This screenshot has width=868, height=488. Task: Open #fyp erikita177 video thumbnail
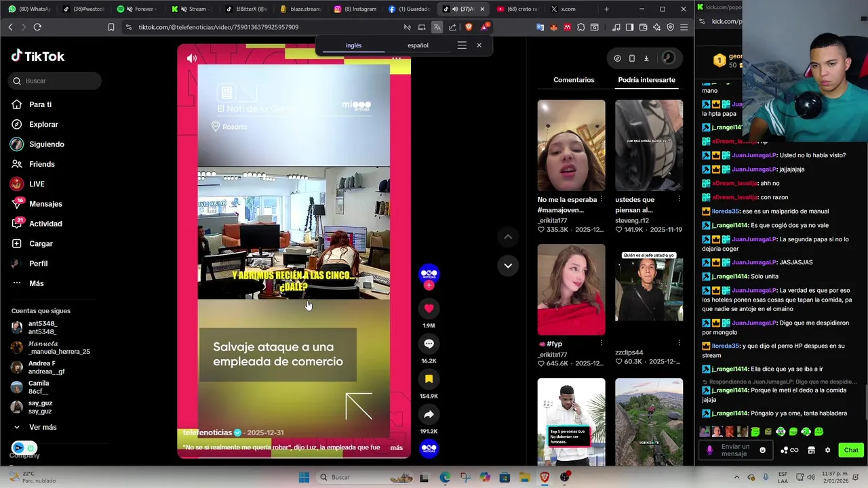coord(571,289)
